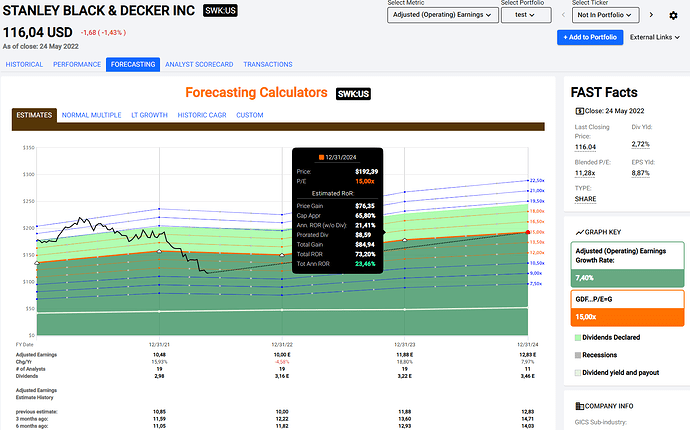Open the Select Portfolio dropdown

tap(525, 16)
